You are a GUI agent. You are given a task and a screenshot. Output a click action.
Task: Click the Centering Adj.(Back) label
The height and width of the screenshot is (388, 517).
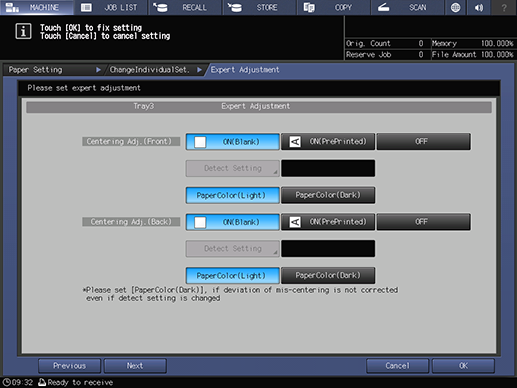click(x=131, y=222)
